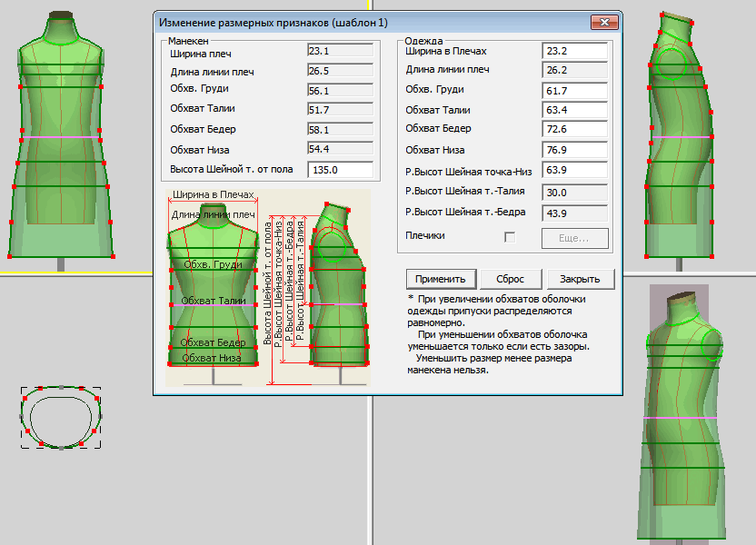This screenshot has height=545, width=756.
Task: Click the clothing Обхват Низа field (76.9)
Action: [x=574, y=150]
